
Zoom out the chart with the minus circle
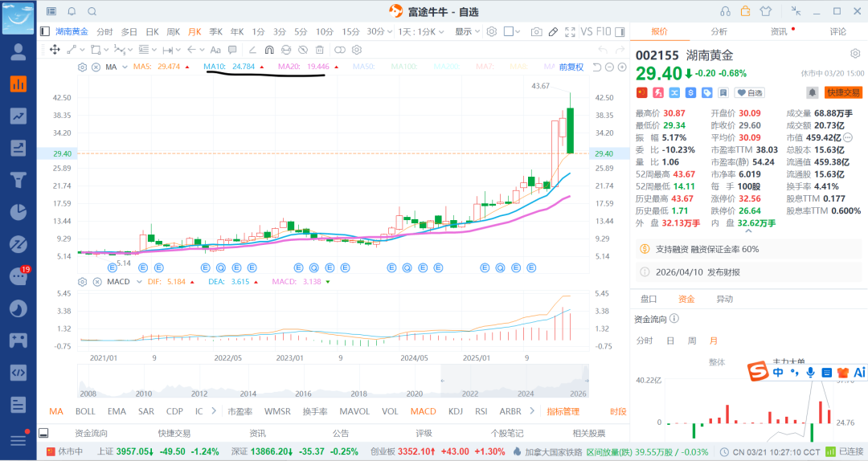tap(609, 67)
